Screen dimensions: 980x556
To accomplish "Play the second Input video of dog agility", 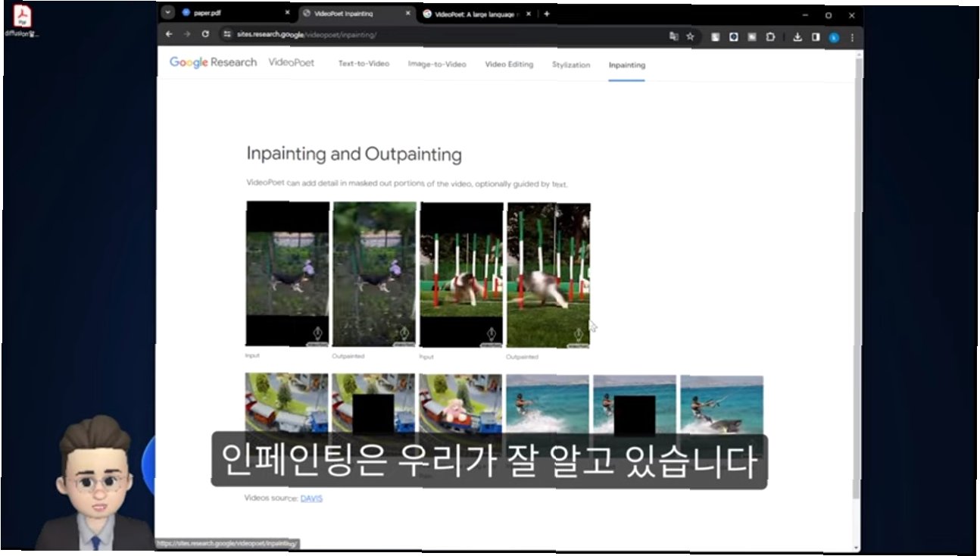I will pos(461,274).
